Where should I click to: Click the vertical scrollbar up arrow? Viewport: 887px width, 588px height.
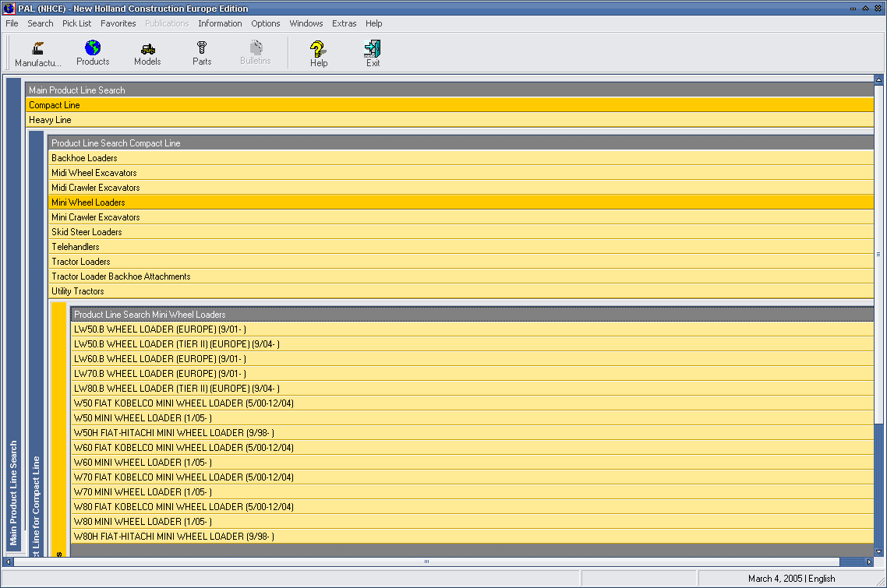[x=878, y=79]
